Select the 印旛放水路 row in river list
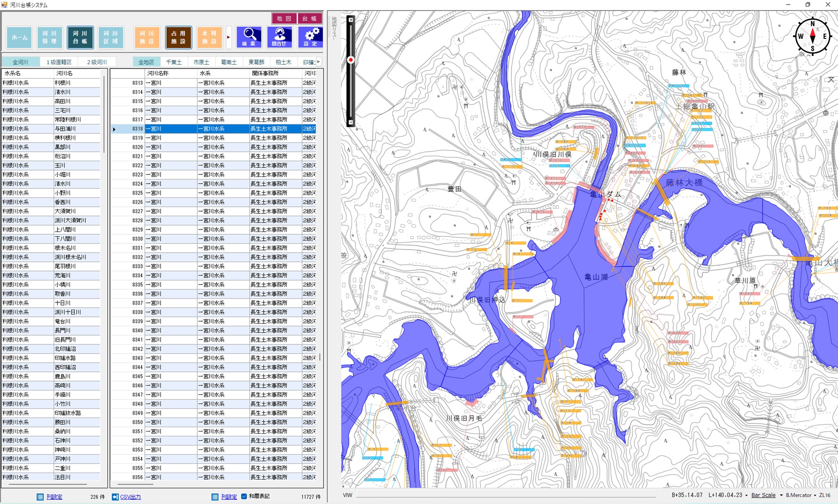The image size is (838, 504). pos(51,413)
